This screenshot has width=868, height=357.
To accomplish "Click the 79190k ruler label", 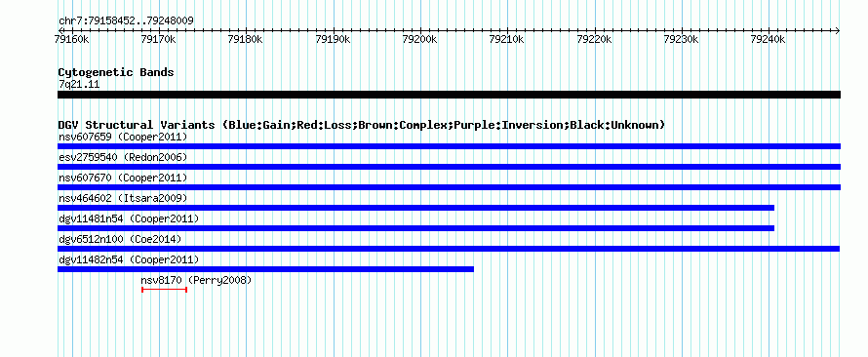I will coord(333,39).
